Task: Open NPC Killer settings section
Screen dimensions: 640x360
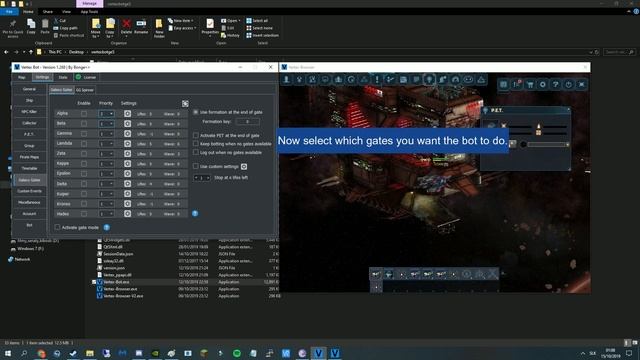Action: (29, 111)
